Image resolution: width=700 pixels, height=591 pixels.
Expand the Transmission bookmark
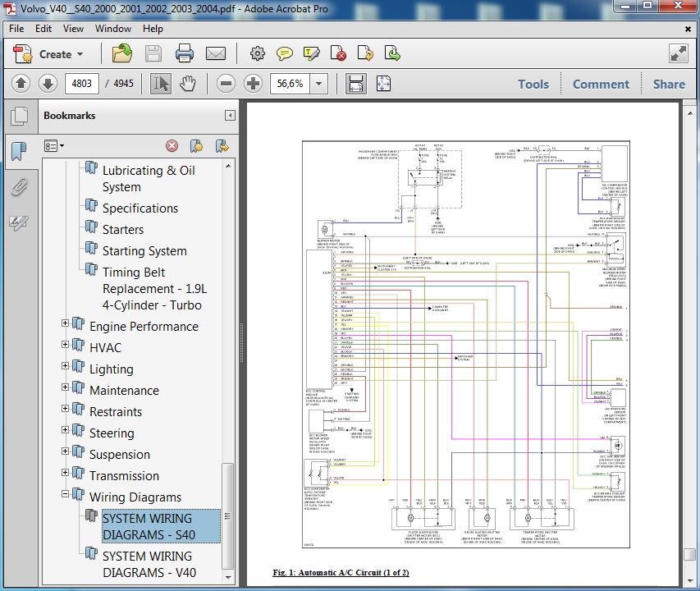(65, 472)
